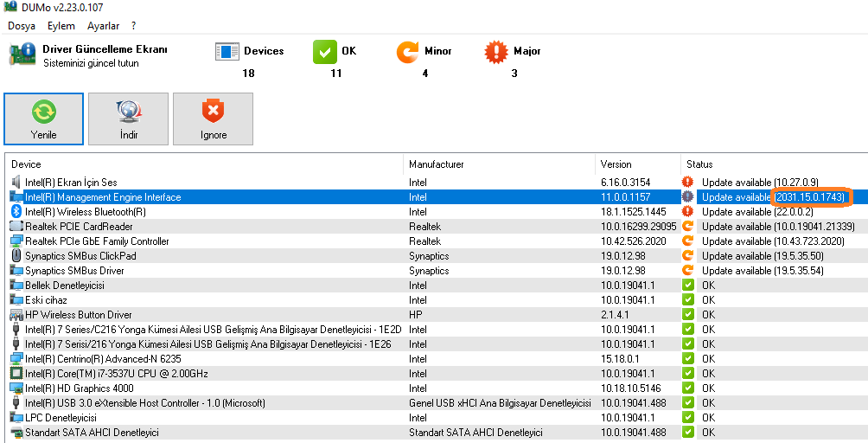Click the minor update icon for Realtek PCIE CardReader
Viewport: 868px width, 443px height.
click(x=687, y=226)
